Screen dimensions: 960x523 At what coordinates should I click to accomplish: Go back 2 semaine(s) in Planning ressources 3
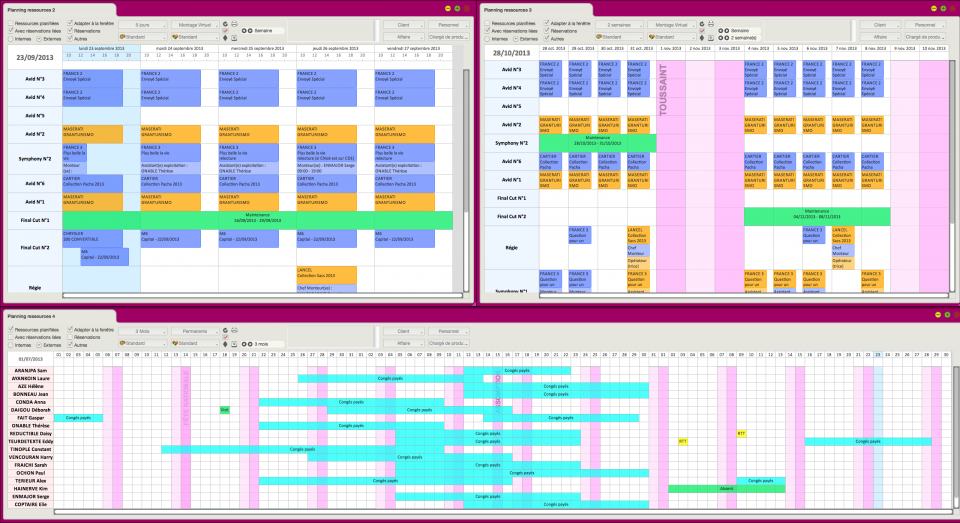tap(721, 38)
